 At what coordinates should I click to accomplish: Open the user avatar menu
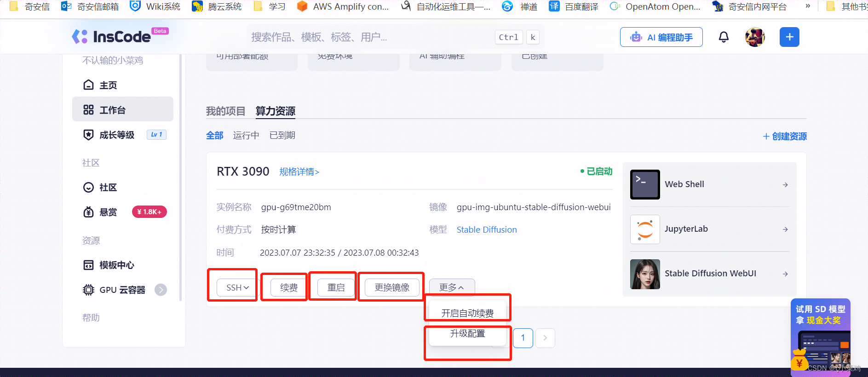coord(755,37)
